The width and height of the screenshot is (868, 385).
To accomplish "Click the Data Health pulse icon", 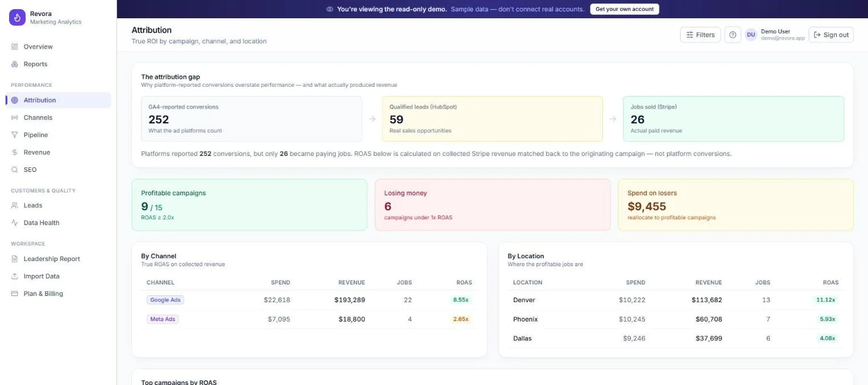I will pos(15,223).
